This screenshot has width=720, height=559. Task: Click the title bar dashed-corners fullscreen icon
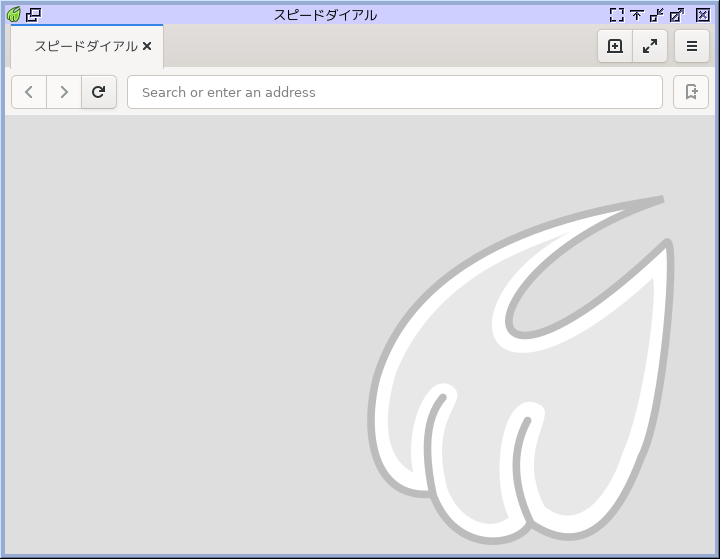pos(617,15)
